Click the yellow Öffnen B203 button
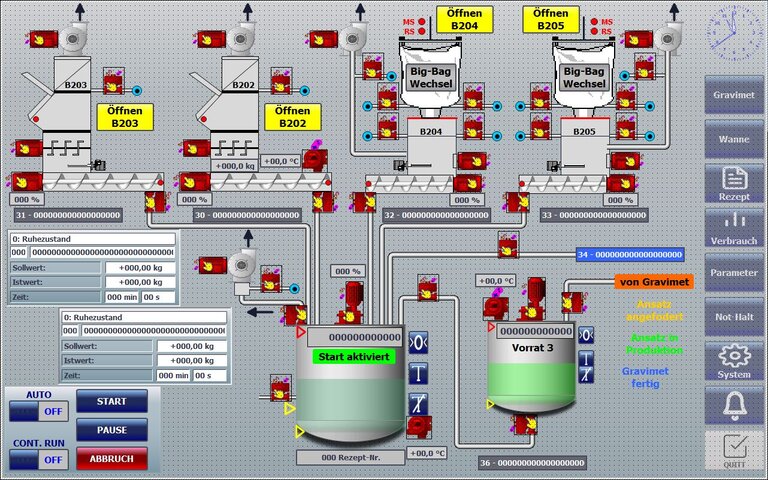 125,117
